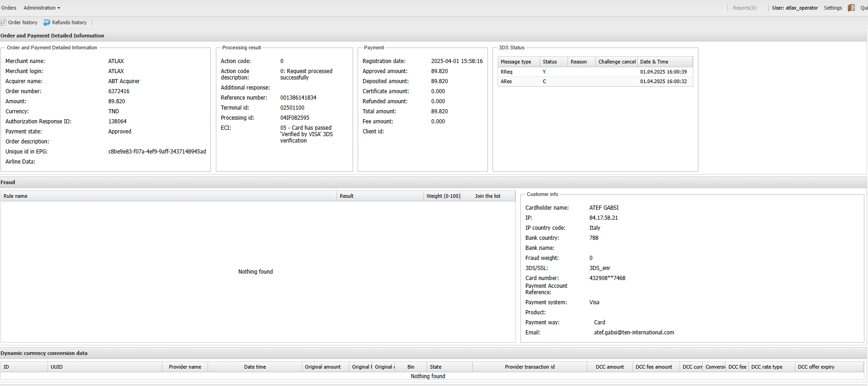868x386 pixels.
Task: Click the Provider transaction id column header
Action: [530, 367]
